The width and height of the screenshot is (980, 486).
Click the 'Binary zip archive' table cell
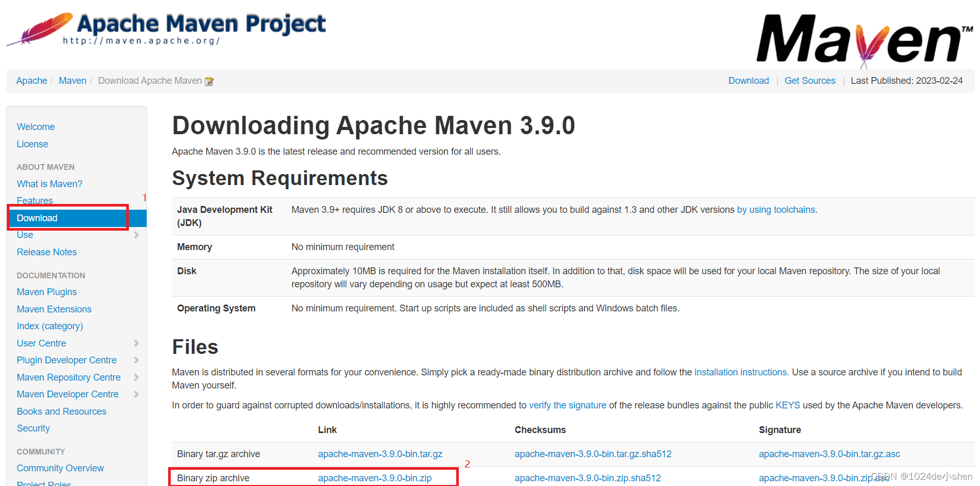point(213,478)
